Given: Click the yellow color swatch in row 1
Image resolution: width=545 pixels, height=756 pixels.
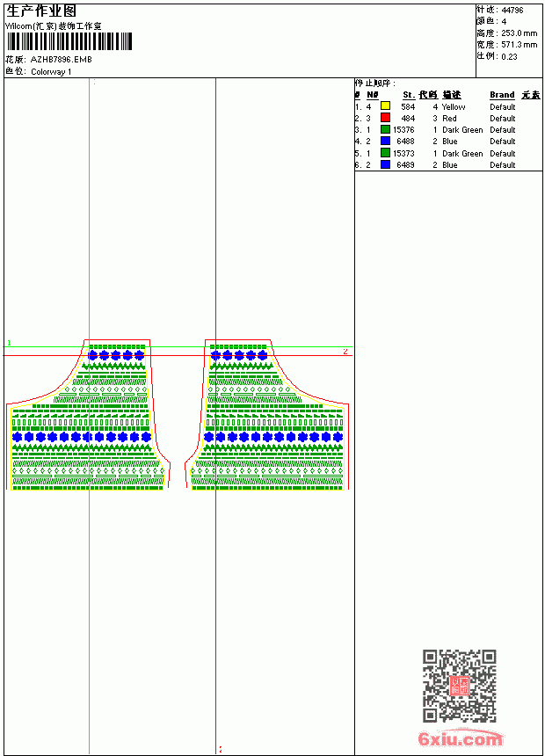Looking at the screenshot, I should pyautogui.click(x=385, y=106).
